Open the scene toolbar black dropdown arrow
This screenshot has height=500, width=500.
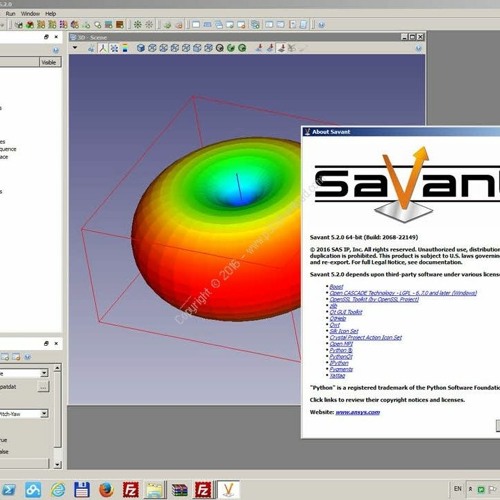click(x=75, y=48)
